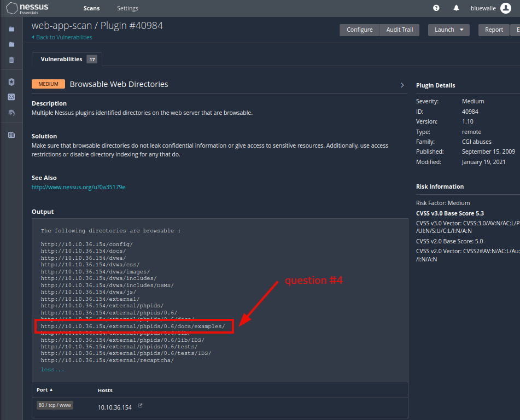
Task: Expand the Browsable Web Directories chevron
Action: [402, 85]
